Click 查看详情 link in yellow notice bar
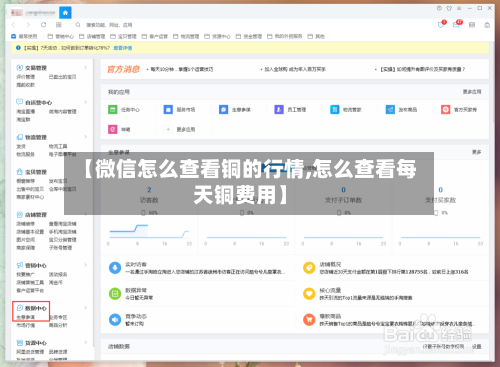 click(x=123, y=48)
